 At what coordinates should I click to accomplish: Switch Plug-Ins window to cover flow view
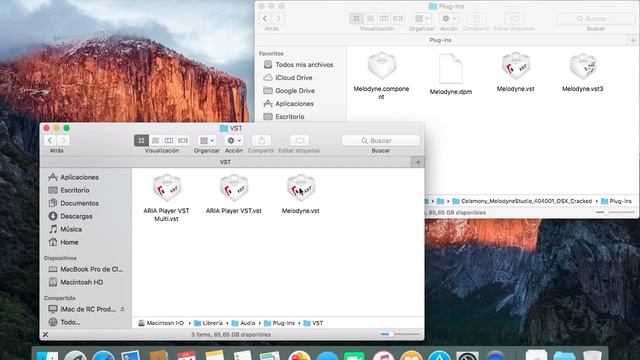[x=398, y=18]
